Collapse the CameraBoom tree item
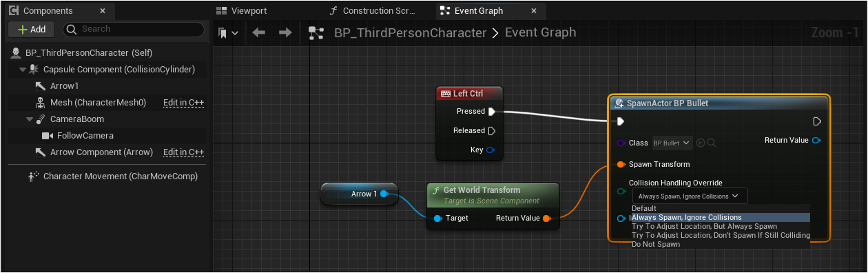 (30, 119)
